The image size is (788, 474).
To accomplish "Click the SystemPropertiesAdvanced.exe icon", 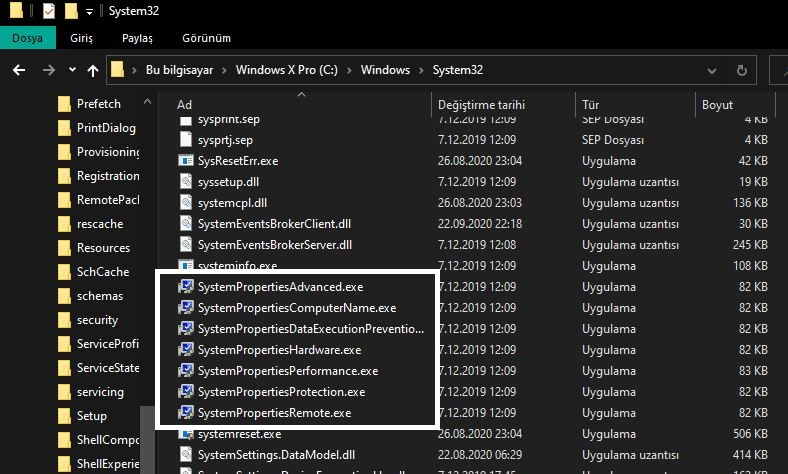I will pos(186,287).
